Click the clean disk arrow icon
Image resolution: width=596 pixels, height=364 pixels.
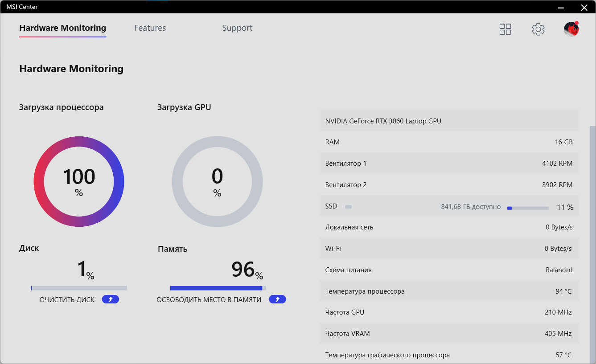pyautogui.click(x=110, y=299)
